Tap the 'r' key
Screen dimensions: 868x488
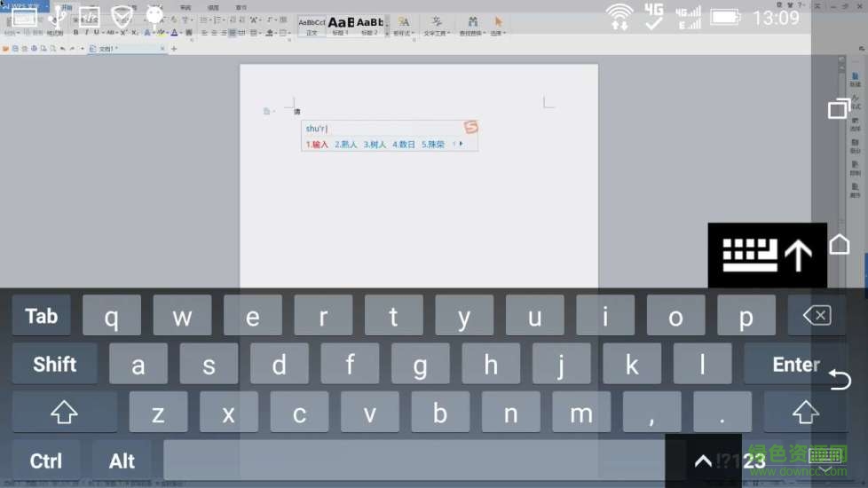tap(323, 316)
